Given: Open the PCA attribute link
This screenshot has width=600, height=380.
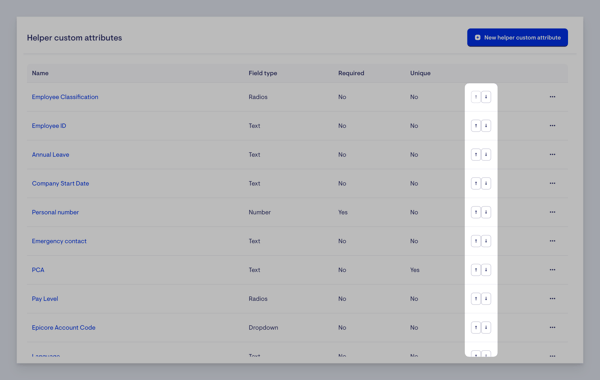Looking at the screenshot, I should point(38,270).
